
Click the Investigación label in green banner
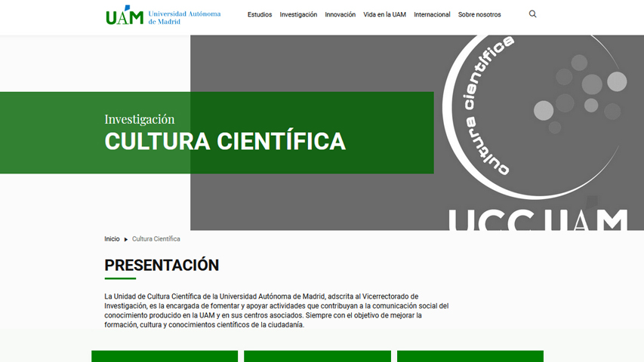click(x=139, y=119)
